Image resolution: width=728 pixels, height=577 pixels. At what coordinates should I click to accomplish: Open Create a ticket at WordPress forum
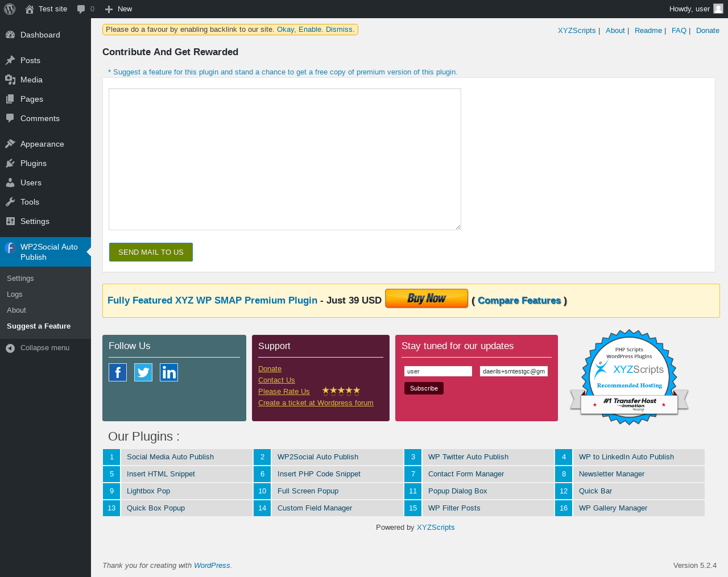pyautogui.click(x=316, y=403)
